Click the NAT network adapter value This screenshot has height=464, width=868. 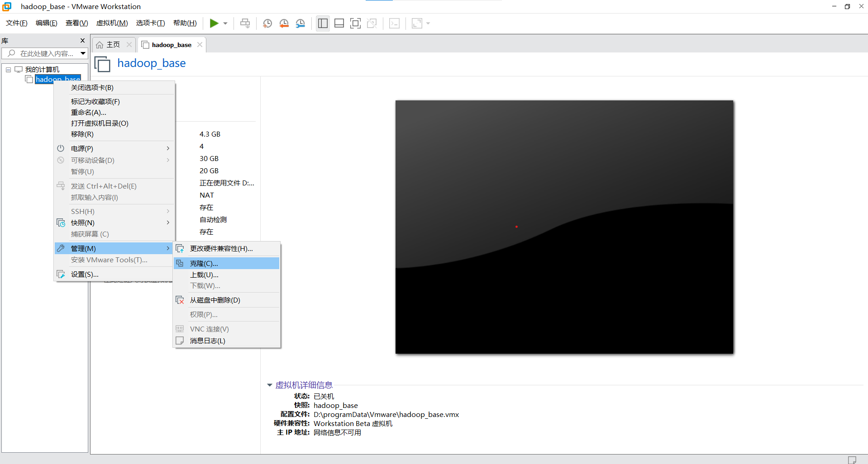(x=207, y=195)
